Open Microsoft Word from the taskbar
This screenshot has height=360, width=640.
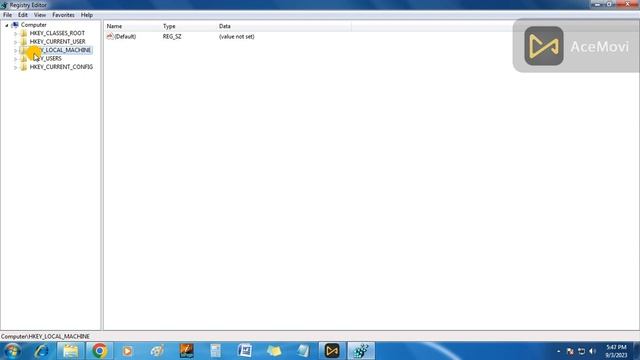[x=244, y=351]
